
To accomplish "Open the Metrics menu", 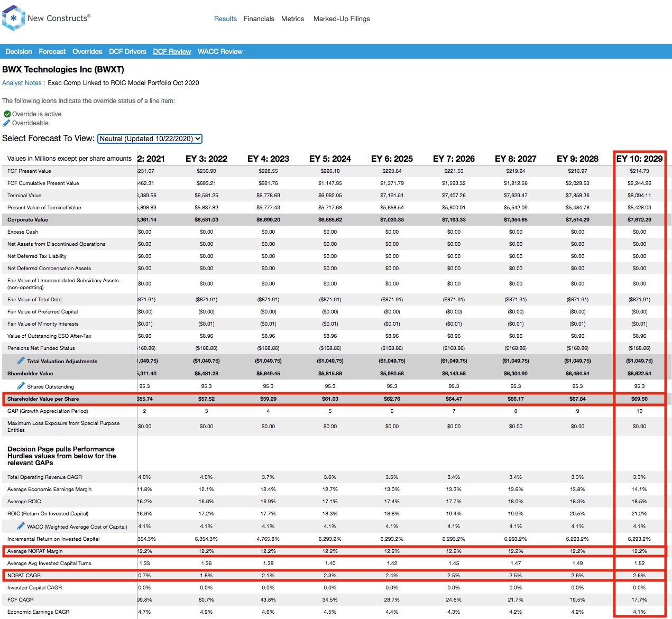I will coord(292,19).
